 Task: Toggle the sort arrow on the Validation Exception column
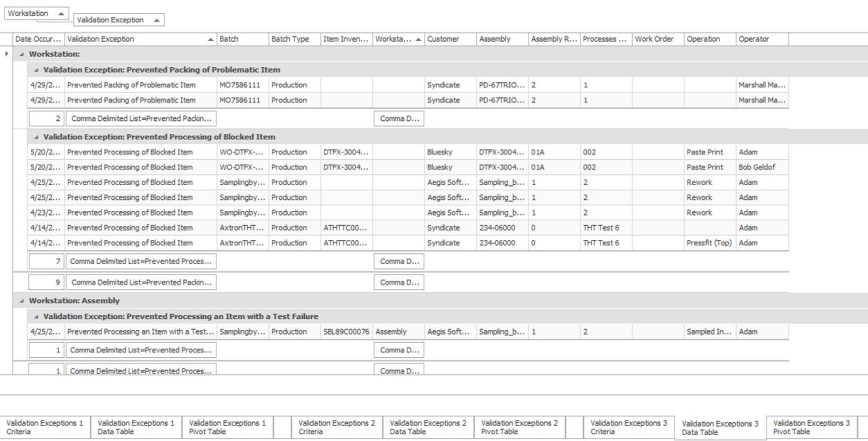210,39
